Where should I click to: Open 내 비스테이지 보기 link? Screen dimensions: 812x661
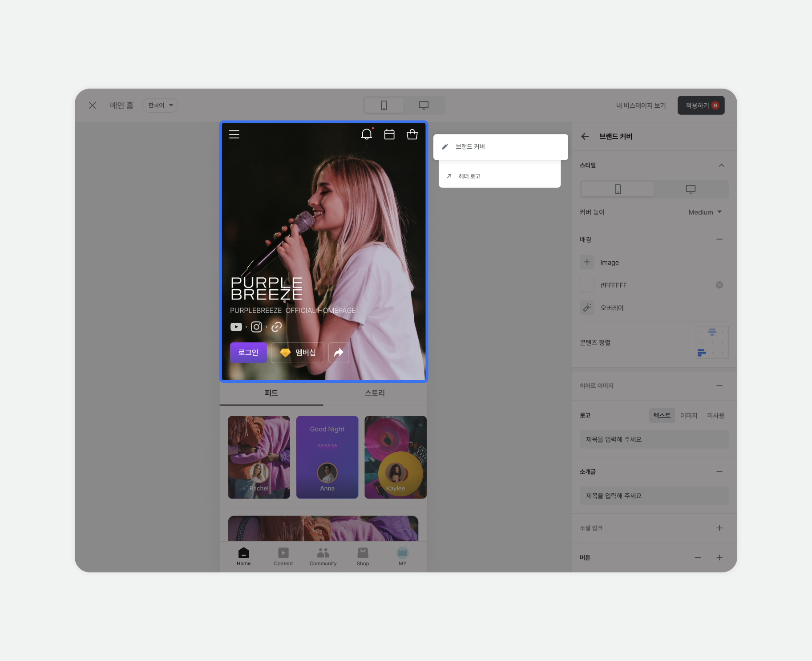tap(641, 105)
